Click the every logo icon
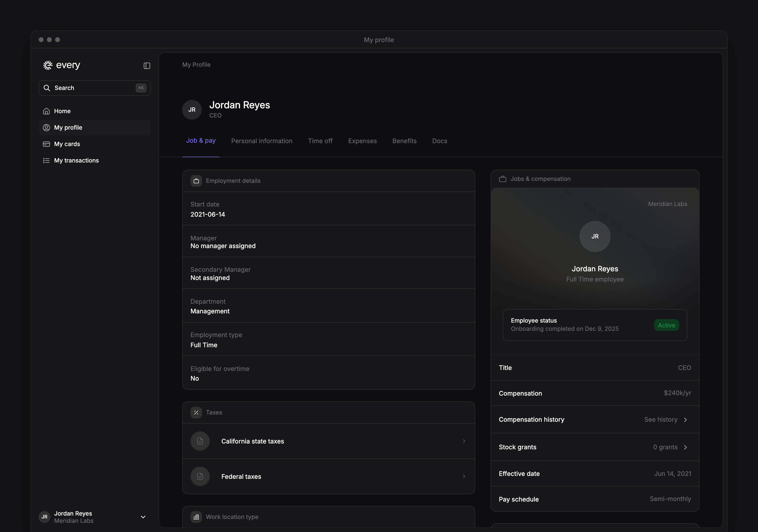Screen dimensions: 758x532 (48, 65)
